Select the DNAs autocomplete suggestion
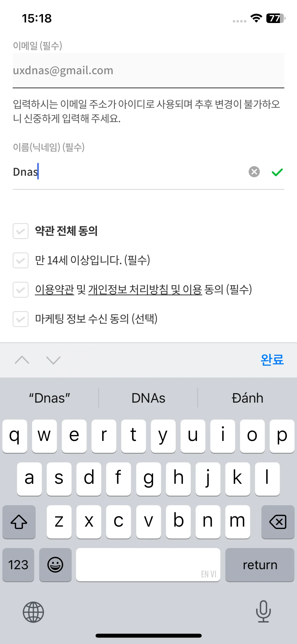The width and height of the screenshot is (297, 644). click(x=148, y=398)
